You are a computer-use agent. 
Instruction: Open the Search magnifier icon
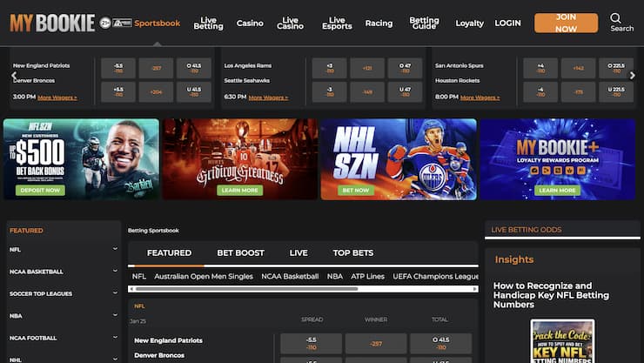pos(615,18)
